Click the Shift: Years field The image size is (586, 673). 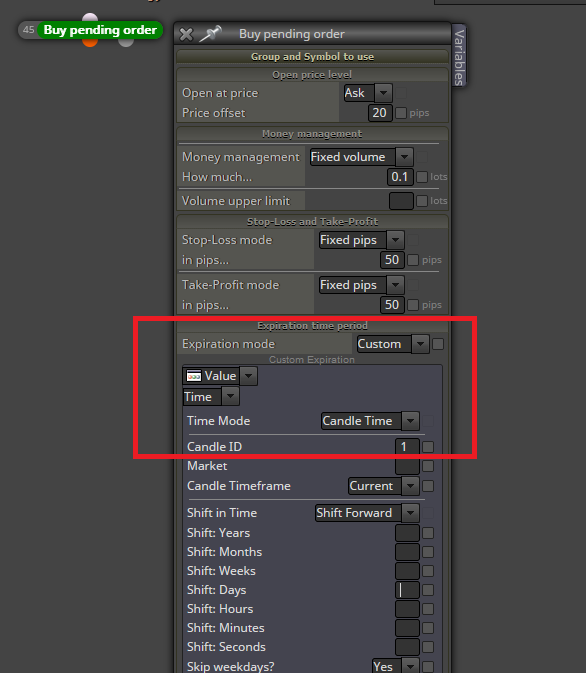(x=407, y=533)
